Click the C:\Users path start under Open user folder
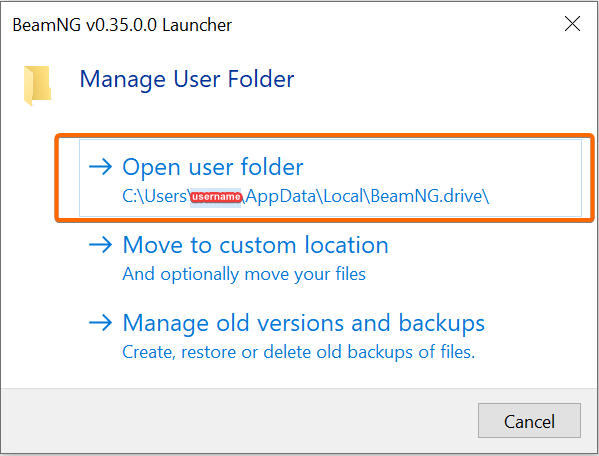This screenshot has height=456, width=599. (x=154, y=196)
